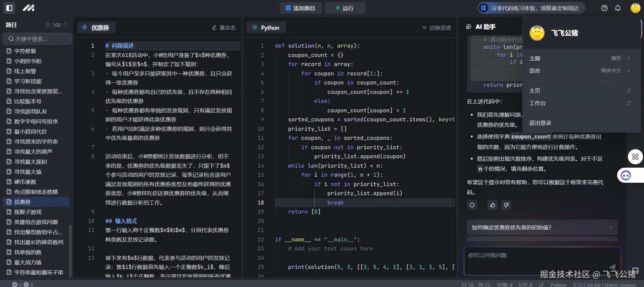644x287 pixels.
Task: Click the 行 18, 列 22 status entry
Action: (476, 285)
